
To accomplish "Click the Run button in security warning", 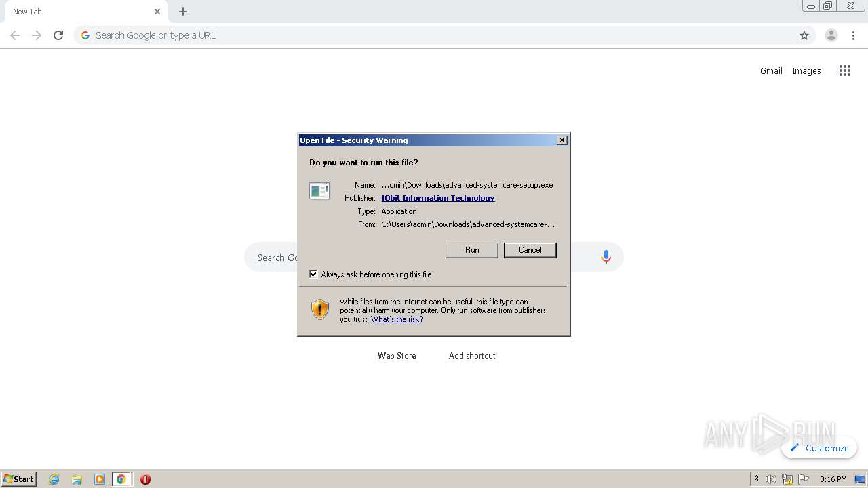I will tap(472, 250).
